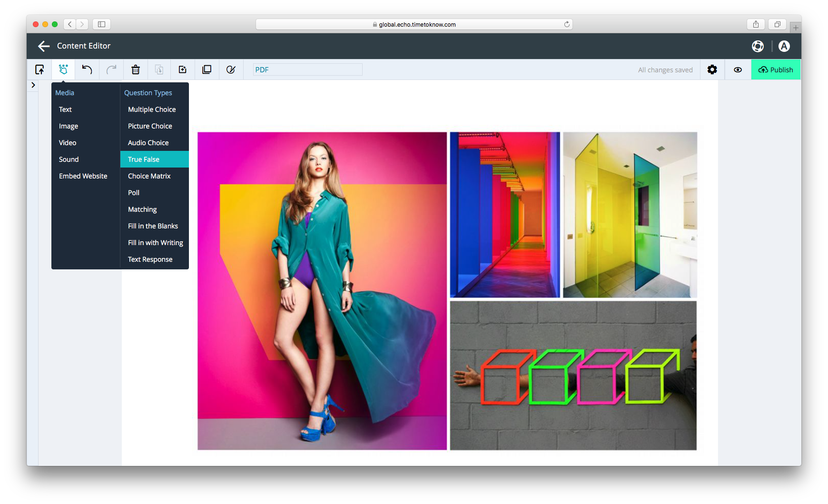The image size is (828, 504).
Task: Click the neon cubes wall photo
Action: point(573,375)
